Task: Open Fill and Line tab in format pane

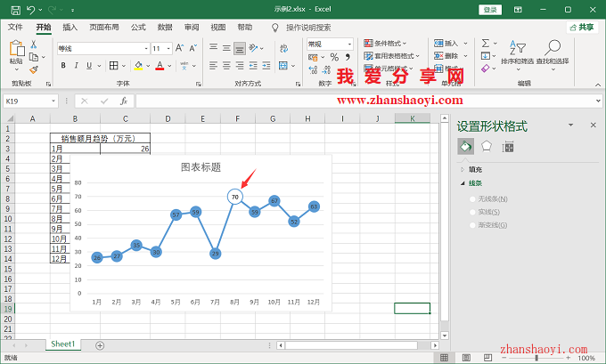Action: (x=466, y=147)
